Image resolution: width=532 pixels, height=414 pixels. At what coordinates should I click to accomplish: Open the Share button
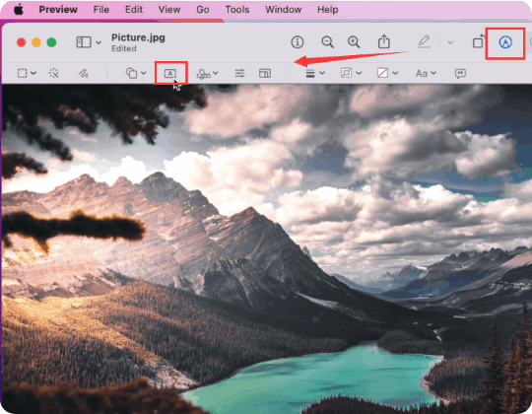384,41
